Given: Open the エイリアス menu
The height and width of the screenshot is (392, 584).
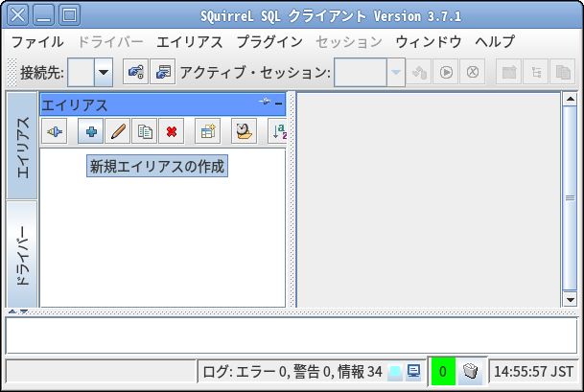Looking at the screenshot, I should pos(190,42).
